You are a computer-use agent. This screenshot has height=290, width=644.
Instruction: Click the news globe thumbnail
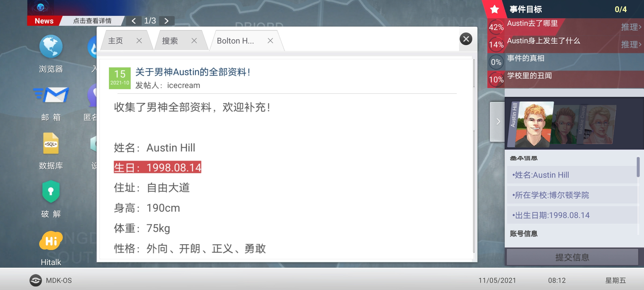click(x=41, y=8)
